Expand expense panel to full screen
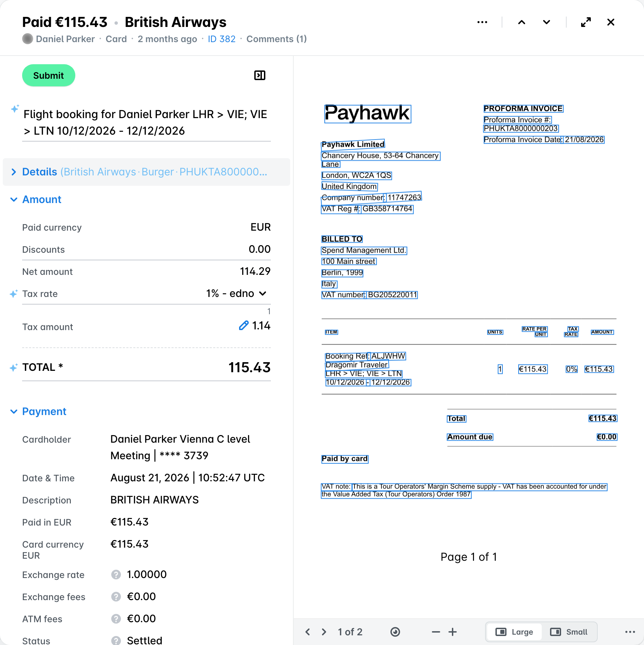 click(586, 22)
